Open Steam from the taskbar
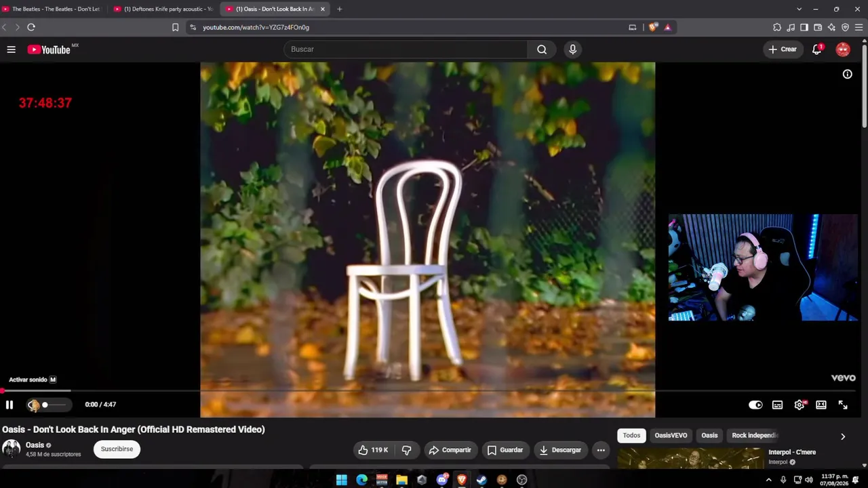The width and height of the screenshot is (868, 488). tap(481, 480)
